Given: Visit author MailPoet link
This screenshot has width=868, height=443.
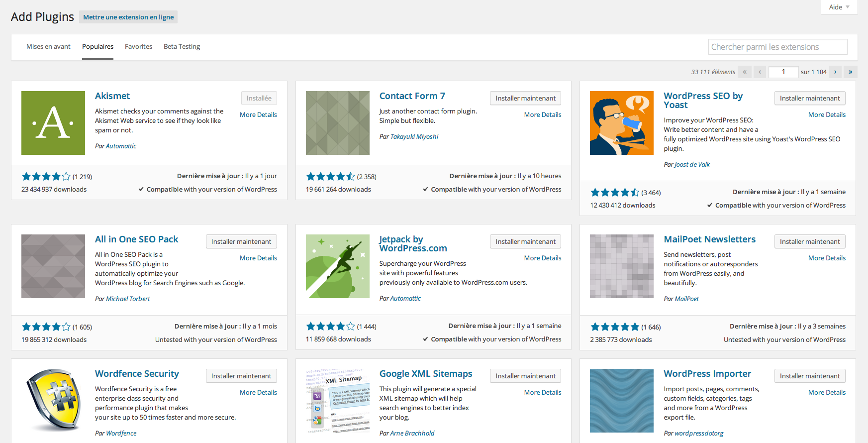Looking at the screenshot, I should point(686,299).
